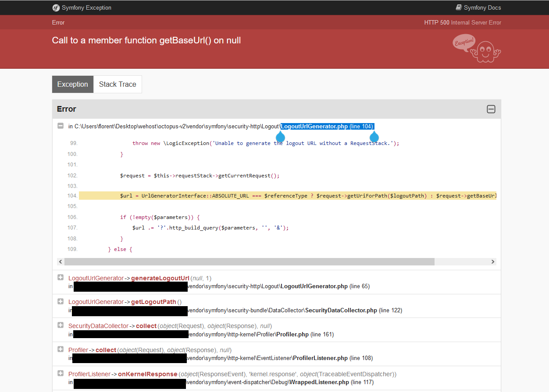Viewport: 549px width, 392px height.
Task: Click the 'Symfony Exception' header title
Action: pyautogui.click(x=87, y=7)
